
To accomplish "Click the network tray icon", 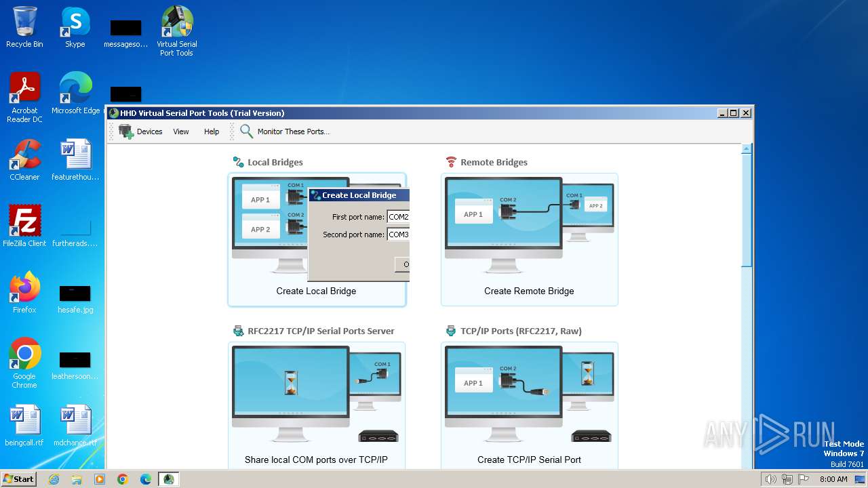I will pyautogui.click(x=787, y=479).
